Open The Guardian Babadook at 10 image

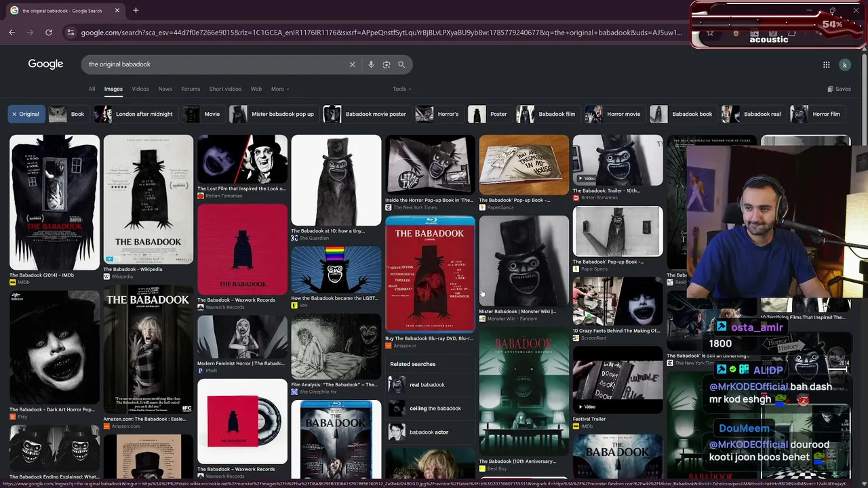click(x=336, y=180)
